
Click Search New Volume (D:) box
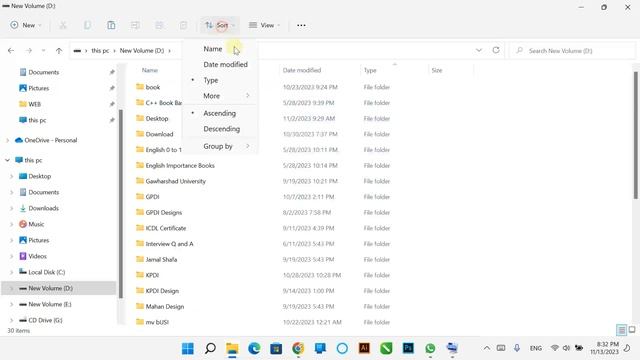tap(571, 51)
